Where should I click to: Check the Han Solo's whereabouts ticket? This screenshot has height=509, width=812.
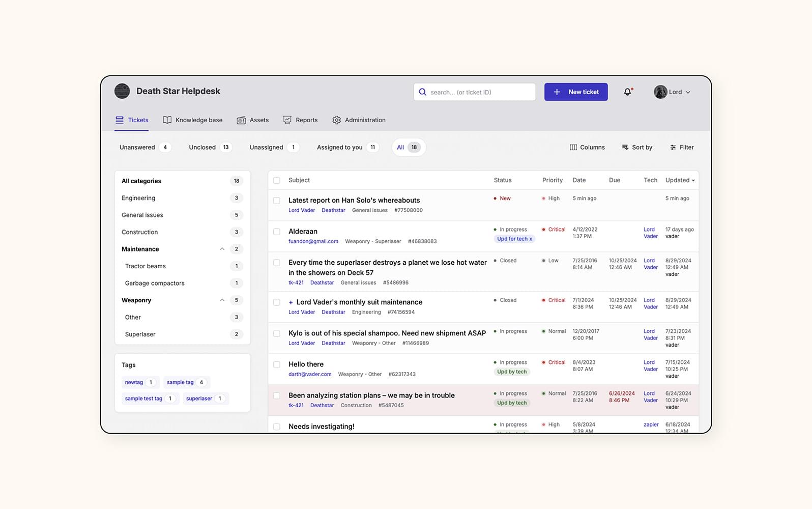pos(277,201)
